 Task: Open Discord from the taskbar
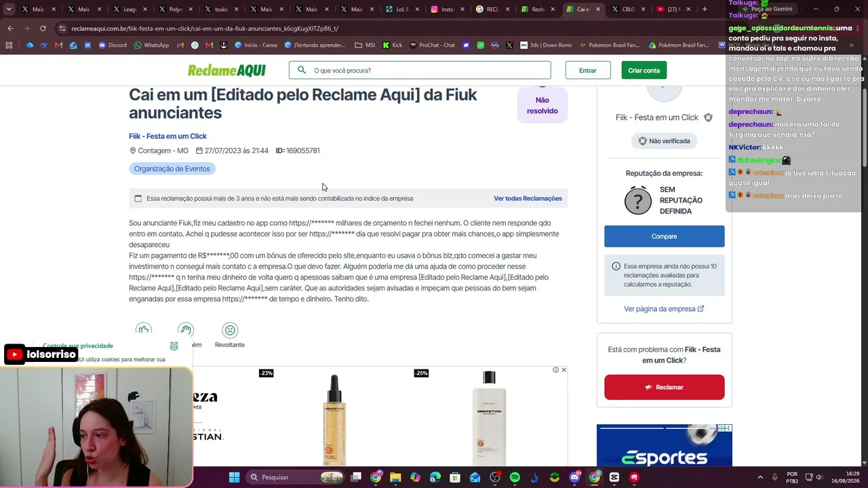pyautogui.click(x=575, y=477)
